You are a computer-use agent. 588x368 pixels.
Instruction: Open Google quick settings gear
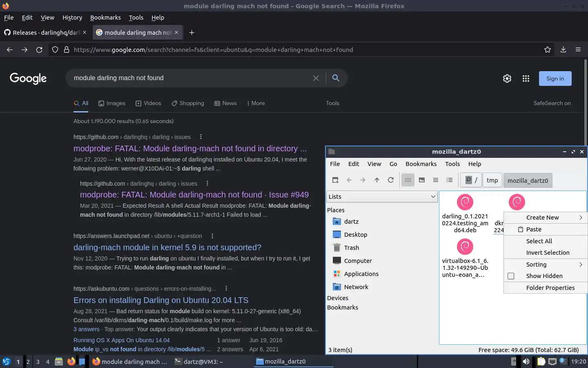point(507,79)
